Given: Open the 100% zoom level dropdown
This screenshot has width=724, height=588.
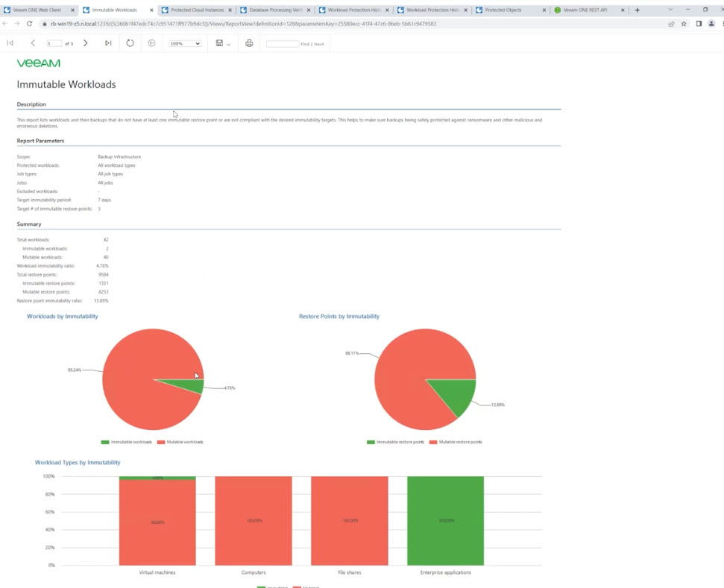Looking at the screenshot, I should pos(185,43).
